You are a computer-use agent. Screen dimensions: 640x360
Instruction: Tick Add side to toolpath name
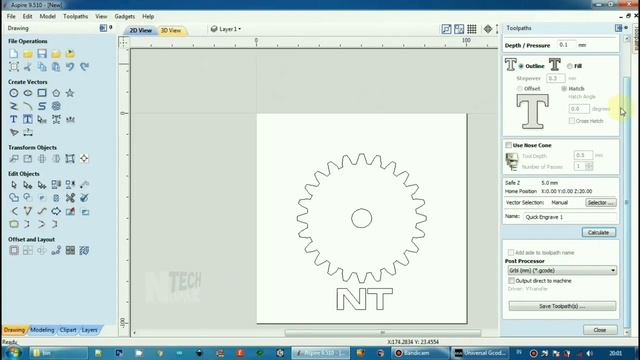[511, 253]
